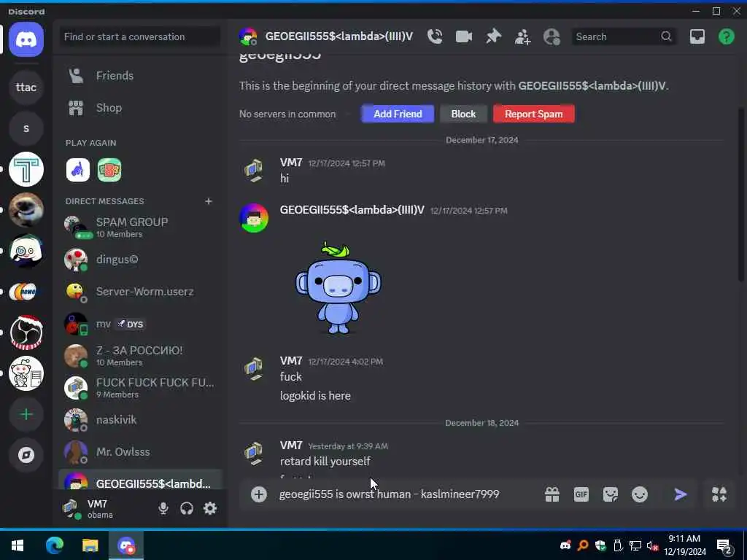Create a new DM with plus icon
Viewport: 747px width, 560px height.
click(x=208, y=201)
